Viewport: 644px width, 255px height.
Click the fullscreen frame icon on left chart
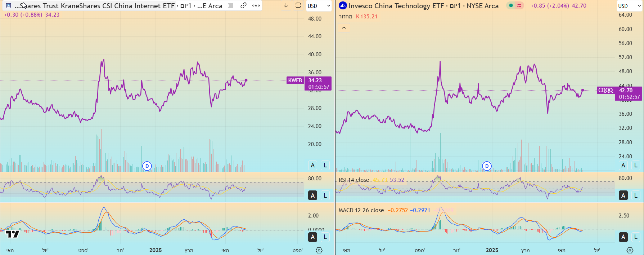(x=298, y=5)
